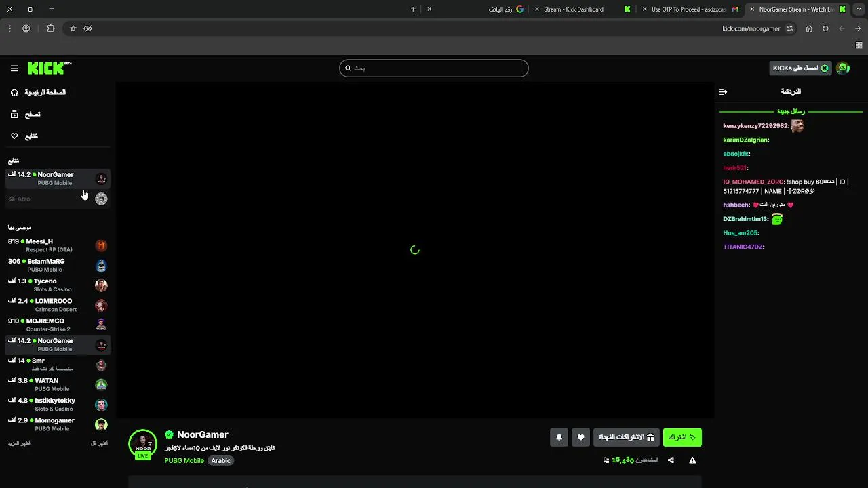Open recommended channel WATAN

(58, 384)
